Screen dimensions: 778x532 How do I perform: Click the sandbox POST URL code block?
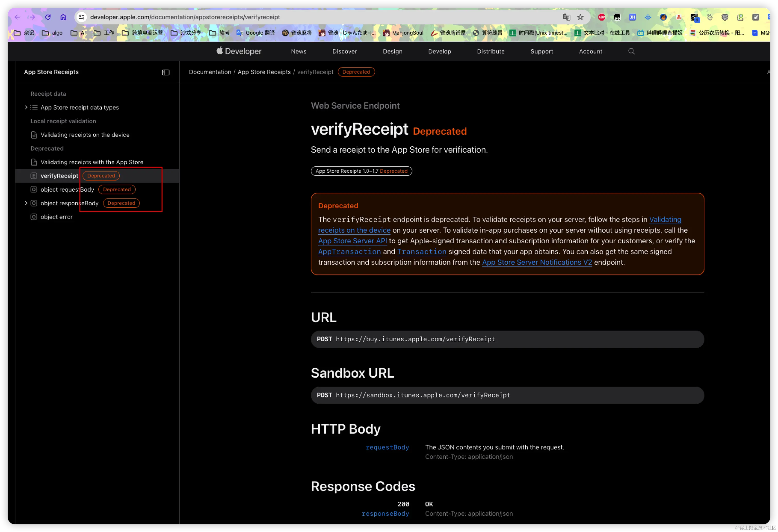(507, 395)
